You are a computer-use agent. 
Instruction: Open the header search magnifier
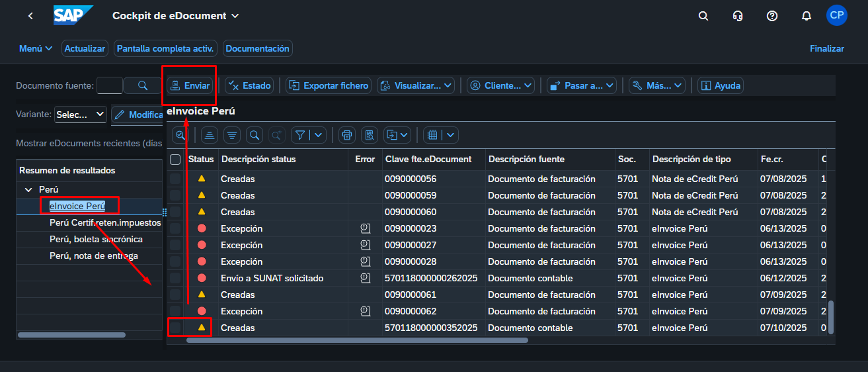(x=703, y=16)
